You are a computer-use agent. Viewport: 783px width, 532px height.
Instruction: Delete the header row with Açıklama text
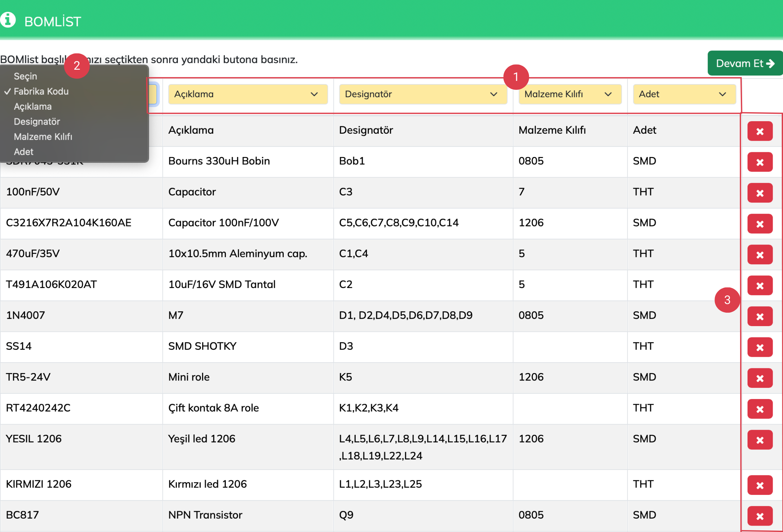click(759, 131)
